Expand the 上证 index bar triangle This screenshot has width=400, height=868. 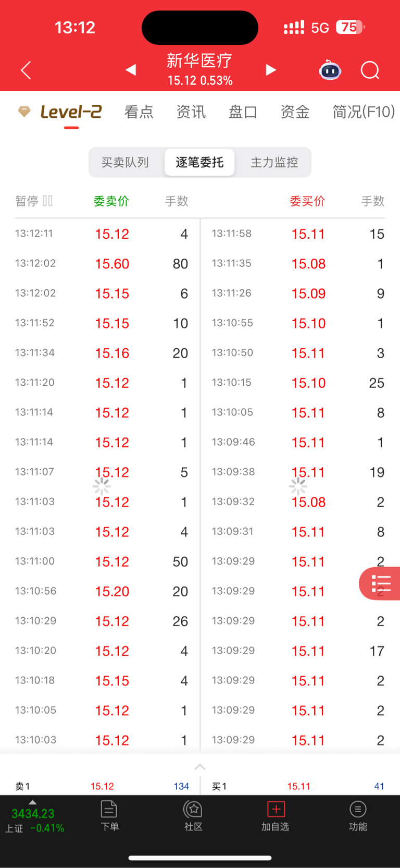[x=33, y=803]
